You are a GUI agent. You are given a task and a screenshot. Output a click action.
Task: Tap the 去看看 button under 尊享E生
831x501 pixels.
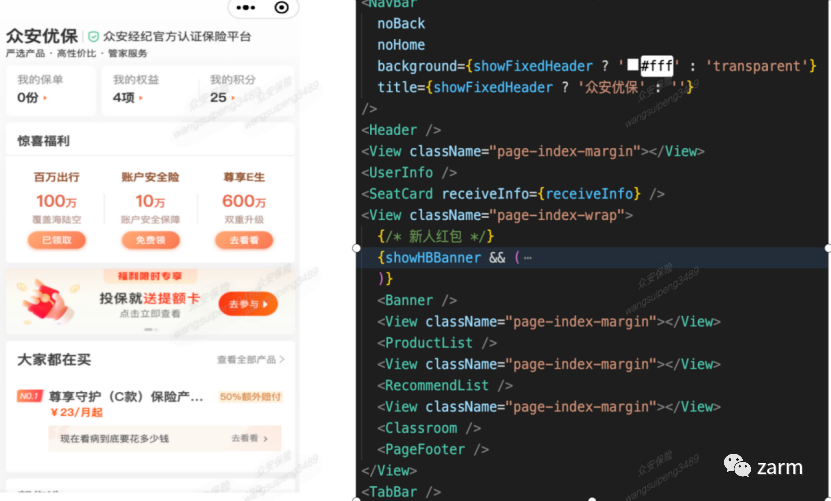point(244,240)
